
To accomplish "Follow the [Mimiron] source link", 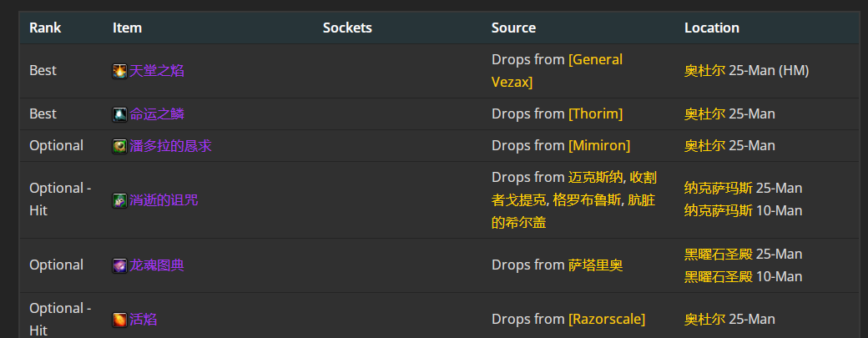I will [599, 146].
